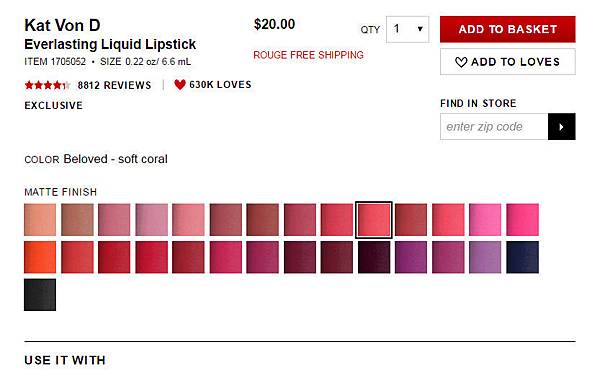600x381 pixels.
Task: Select the brown taupe swatch in first row
Action: pyautogui.click(x=77, y=220)
